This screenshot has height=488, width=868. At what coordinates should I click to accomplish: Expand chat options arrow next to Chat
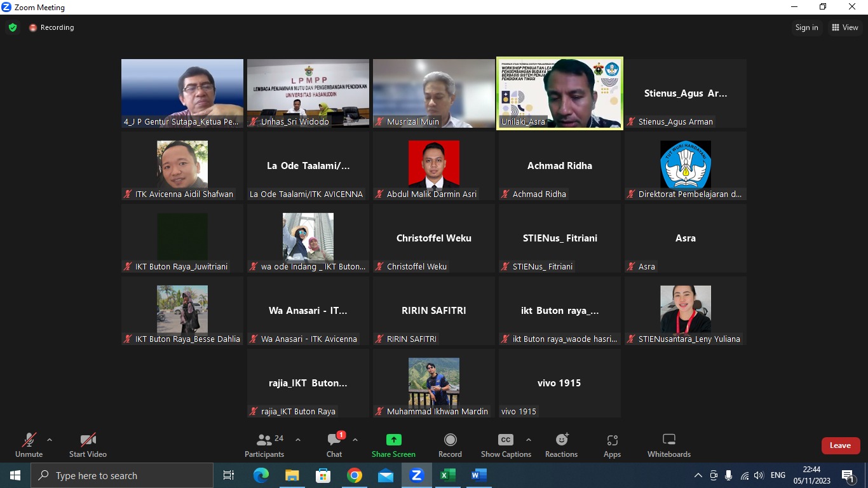click(355, 440)
